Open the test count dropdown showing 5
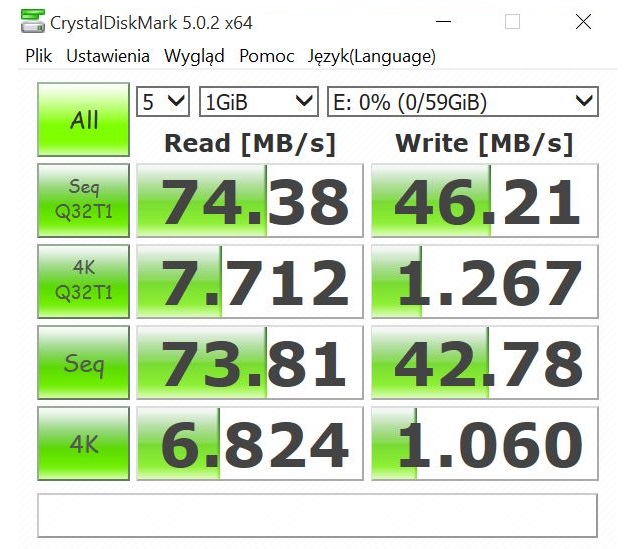This screenshot has height=549, width=640. point(163,101)
